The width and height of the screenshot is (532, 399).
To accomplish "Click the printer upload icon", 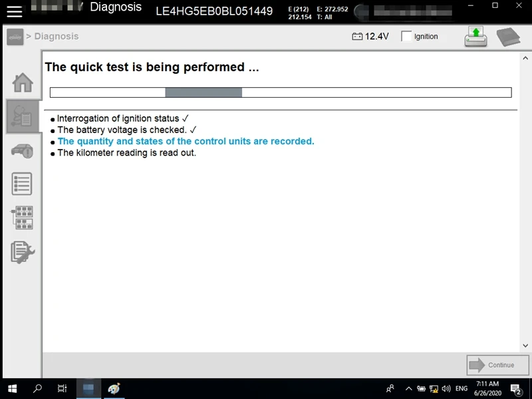I will [475, 37].
